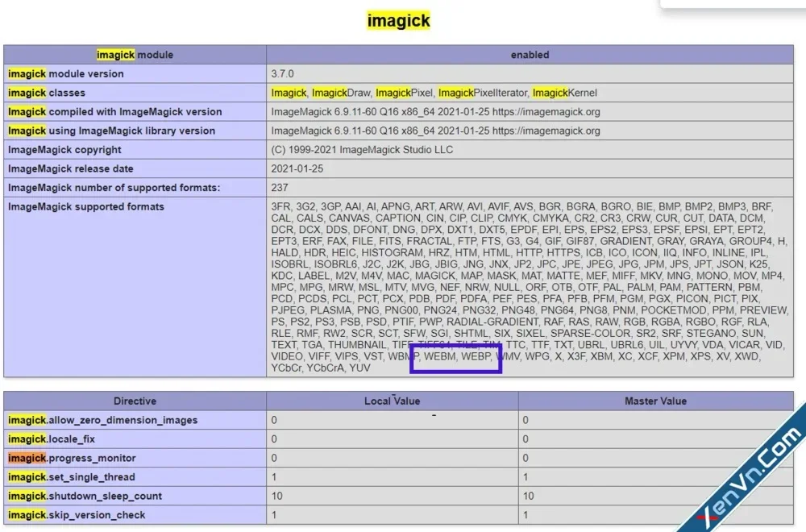This screenshot has width=806, height=532.
Task: Click HEIC in the supported formats list
Action: 343,253
